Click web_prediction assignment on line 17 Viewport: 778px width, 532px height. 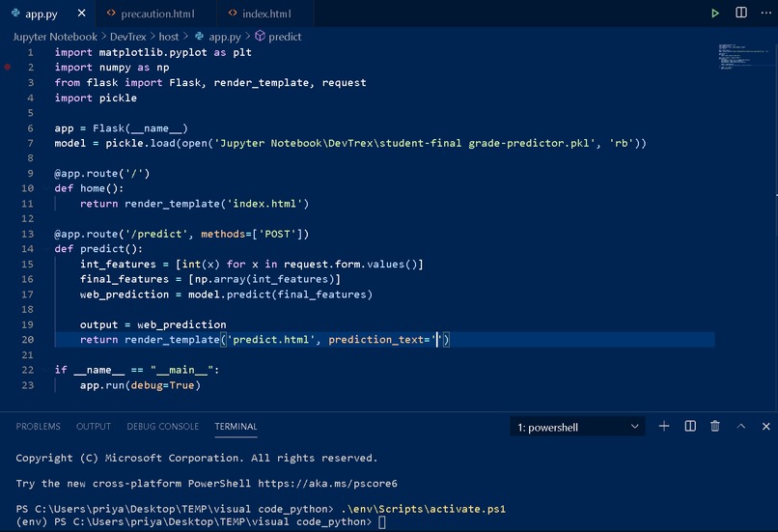[x=226, y=294]
